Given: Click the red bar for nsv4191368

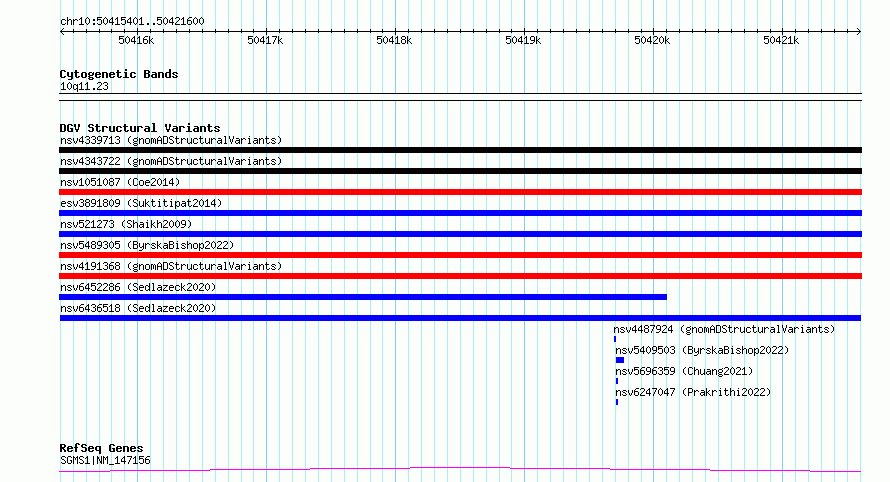Looking at the screenshot, I should 460,276.
